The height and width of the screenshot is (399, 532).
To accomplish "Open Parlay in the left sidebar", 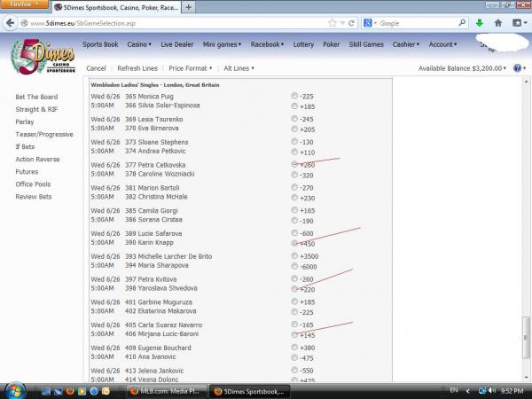I will click(26, 121).
